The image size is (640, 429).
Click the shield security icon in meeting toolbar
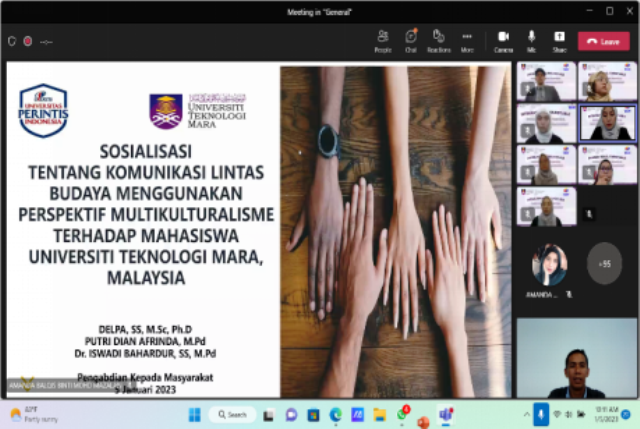pyautogui.click(x=12, y=42)
